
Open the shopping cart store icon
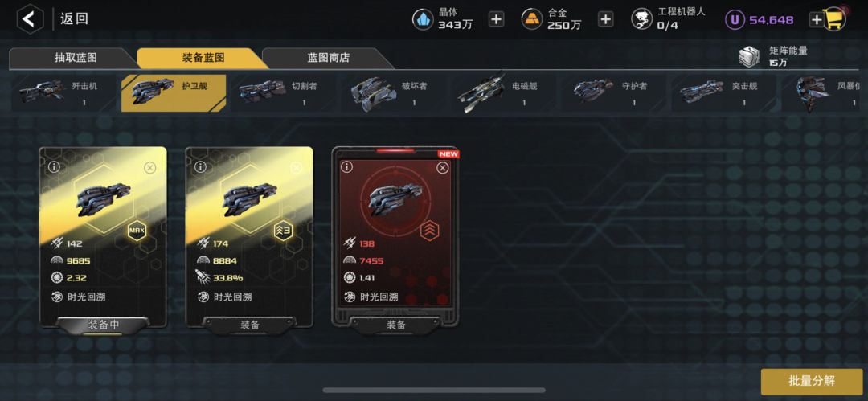[x=834, y=19]
